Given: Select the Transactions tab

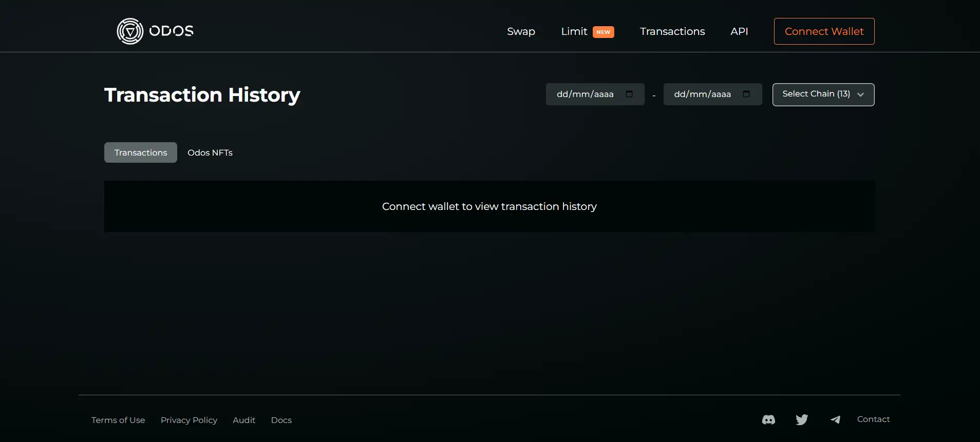Looking at the screenshot, I should coord(141,152).
